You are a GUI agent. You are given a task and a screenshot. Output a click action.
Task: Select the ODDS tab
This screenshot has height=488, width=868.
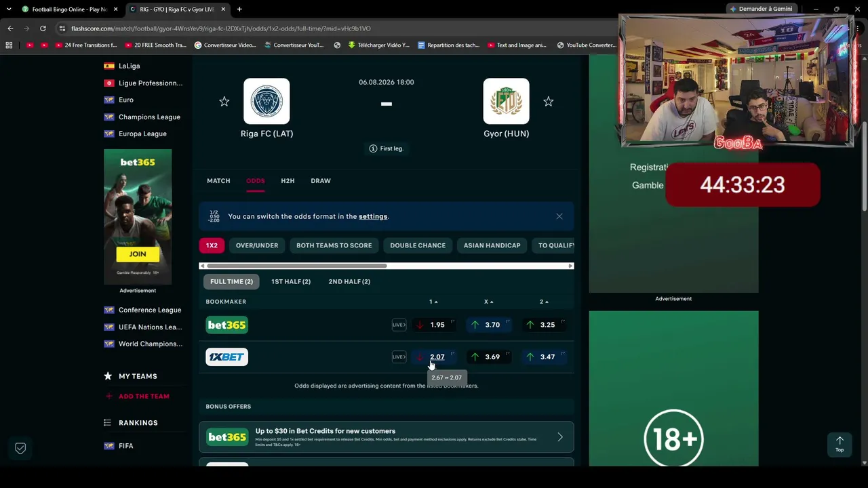coord(256,181)
